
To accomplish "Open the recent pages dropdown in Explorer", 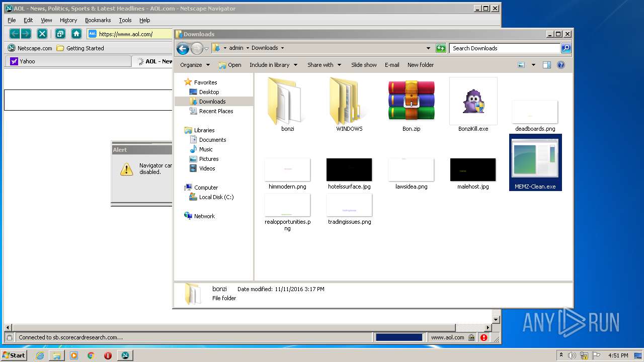I will click(206, 49).
